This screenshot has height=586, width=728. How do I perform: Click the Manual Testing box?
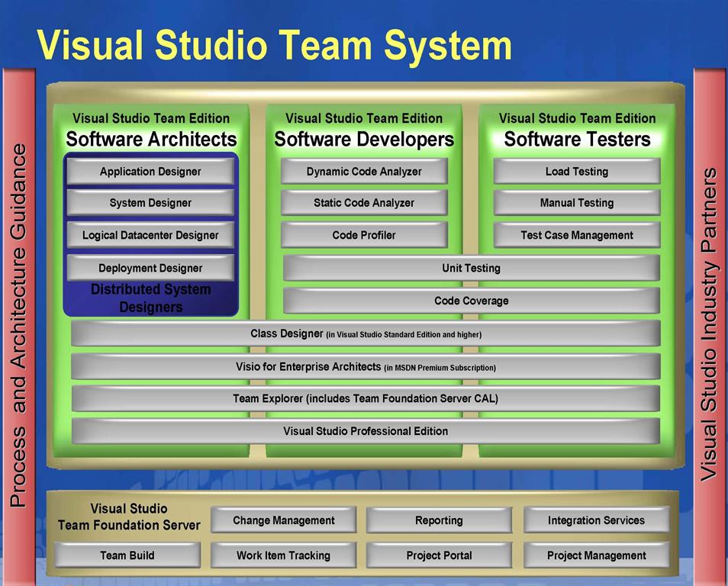pos(577,203)
